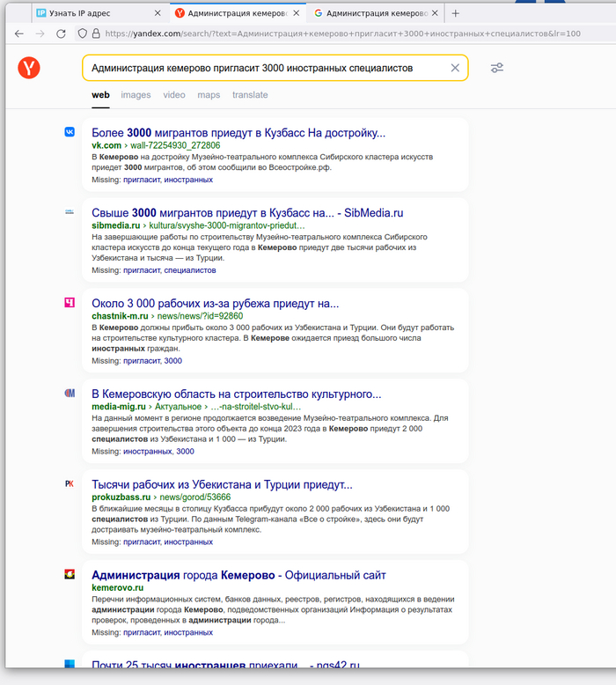The height and width of the screenshot is (685, 616).
Task: Switch to 'images' search tab
Action: coord(136,95)
